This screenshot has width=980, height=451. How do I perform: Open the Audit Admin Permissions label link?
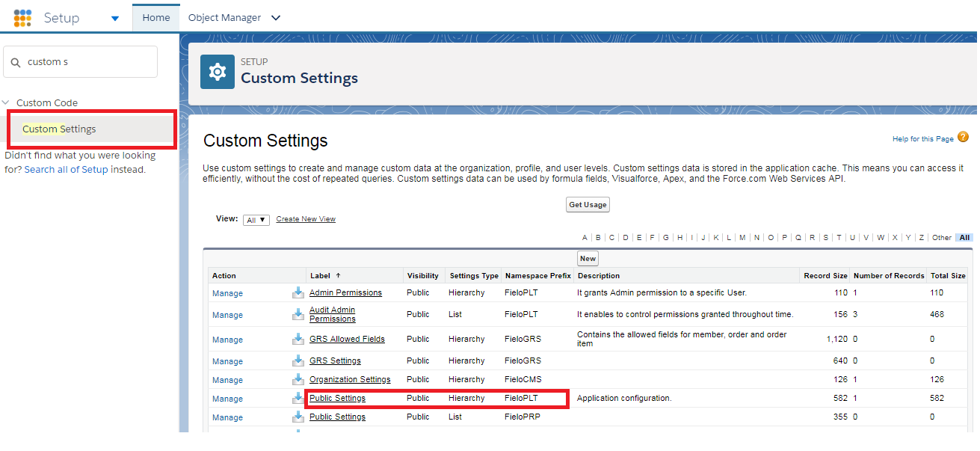click(x=333, y=314)
